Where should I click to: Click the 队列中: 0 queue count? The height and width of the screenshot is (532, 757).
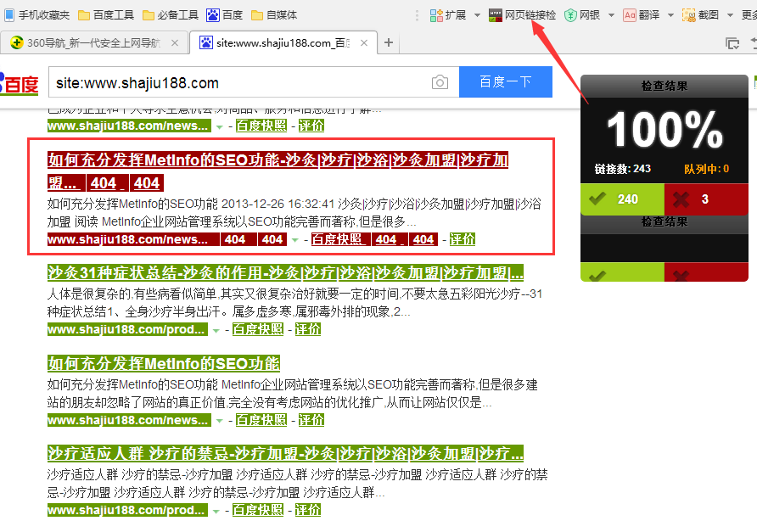click(706, 169)
